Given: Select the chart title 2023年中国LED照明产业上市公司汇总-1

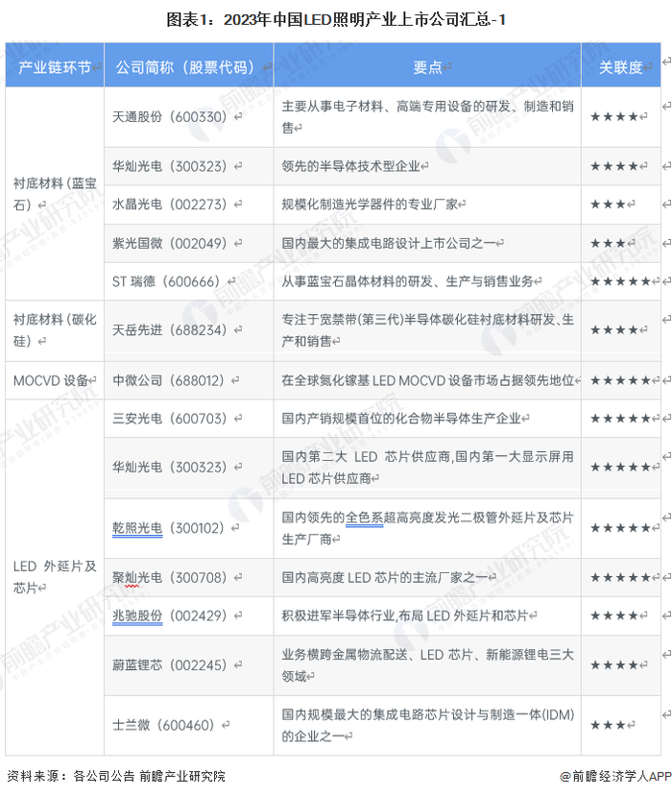Looking at the screenshot, I should [336, 20].
